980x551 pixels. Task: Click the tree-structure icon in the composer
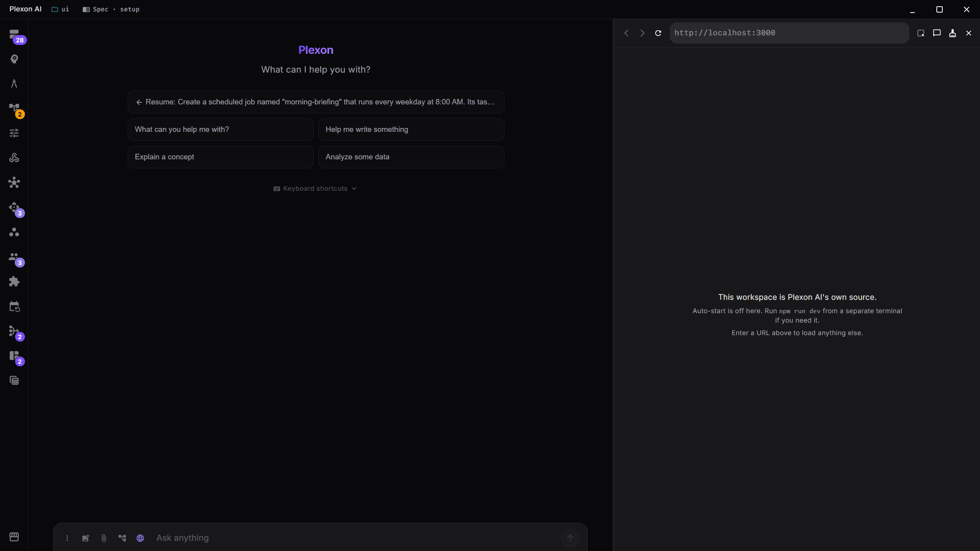coord(122,538)
